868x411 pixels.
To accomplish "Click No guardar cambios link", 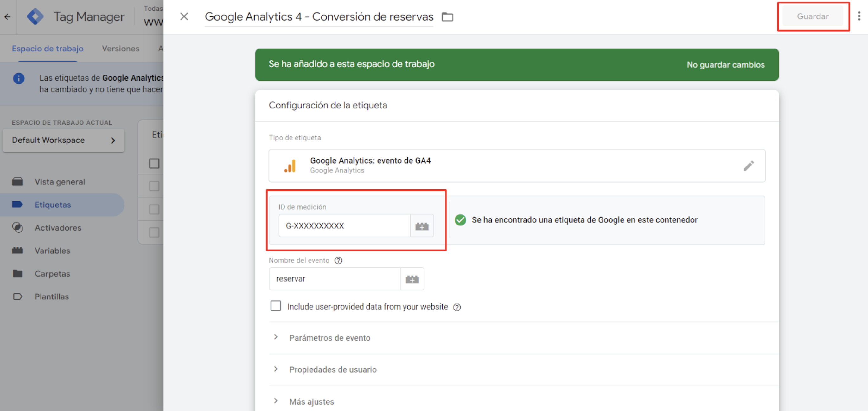I will click(x=725, y=64).
